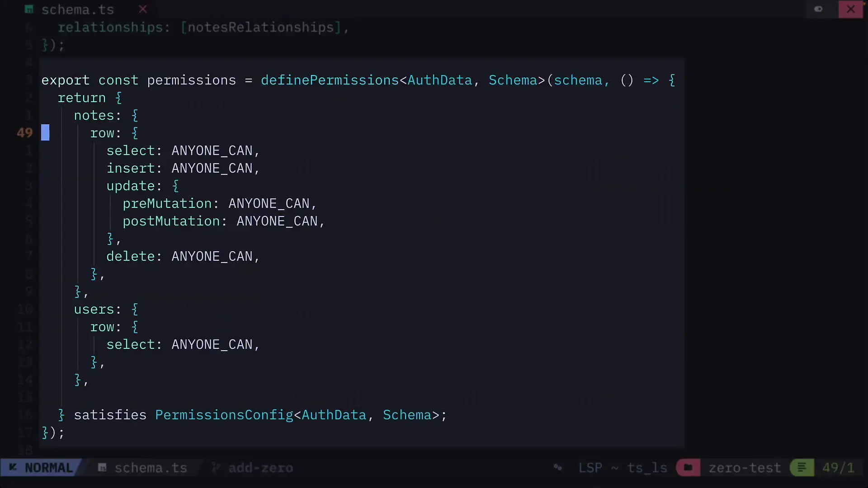Click the red close button at top right

point(851,9)
